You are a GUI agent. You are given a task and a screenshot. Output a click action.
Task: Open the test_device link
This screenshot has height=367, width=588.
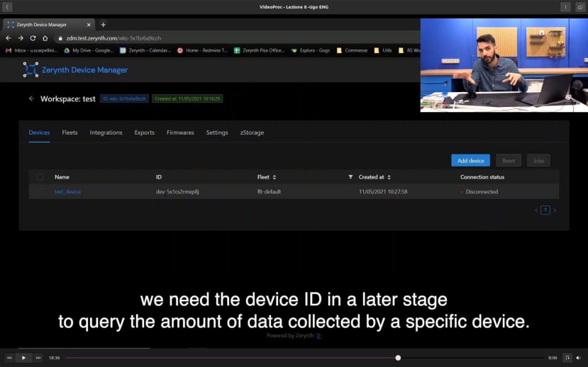67,192
